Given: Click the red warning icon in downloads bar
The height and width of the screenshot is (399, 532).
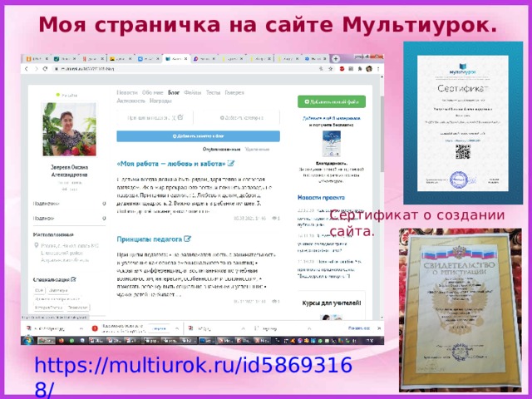Looking at the screenshot, I should [x=95, y=328].
